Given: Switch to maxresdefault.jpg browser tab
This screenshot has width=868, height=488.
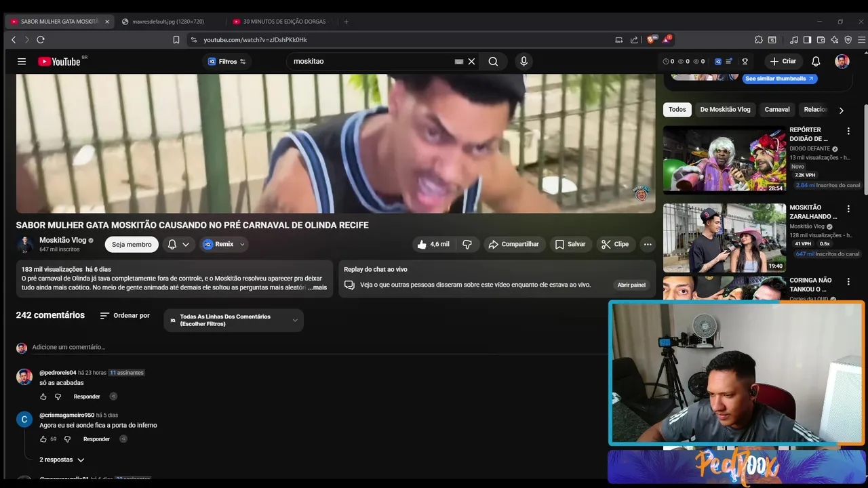Looking at the screenshot, I should [168, 22].
